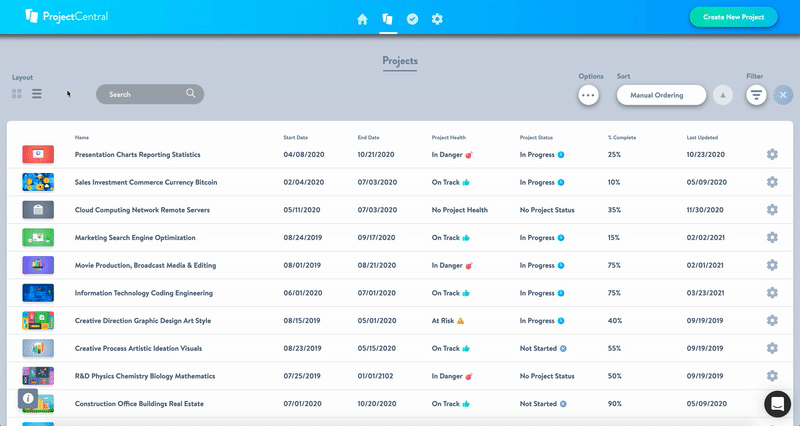Image resolution: width=800 pixels, height=426 pixels.
Task: Open settings gear for Marketing Search Engine Optimization
Action: pos(772,237)
